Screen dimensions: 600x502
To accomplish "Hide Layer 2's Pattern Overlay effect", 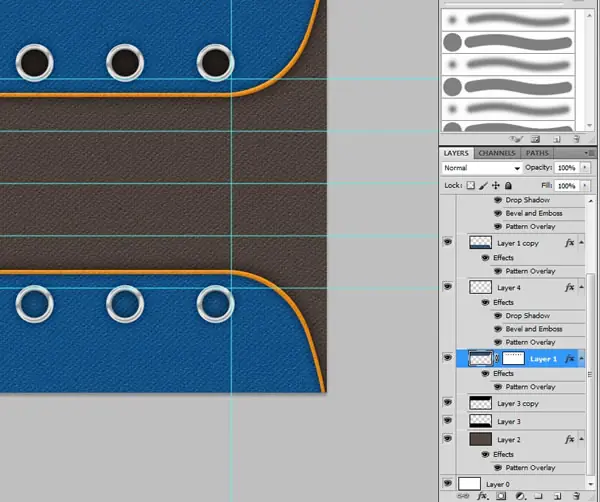I will point(497,468).
